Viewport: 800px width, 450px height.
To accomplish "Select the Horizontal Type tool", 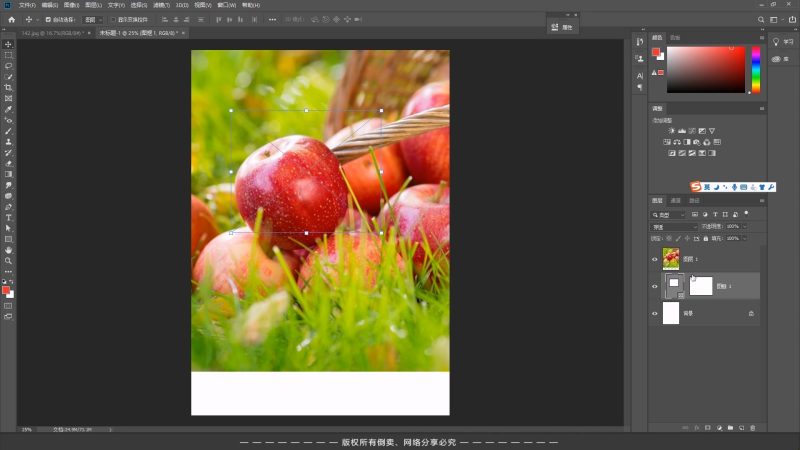I will 8,217.
